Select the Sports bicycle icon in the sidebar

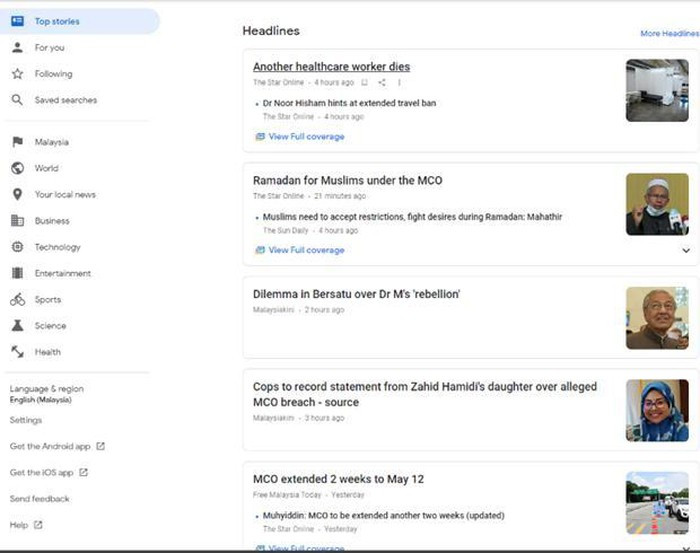coord(17,300)
